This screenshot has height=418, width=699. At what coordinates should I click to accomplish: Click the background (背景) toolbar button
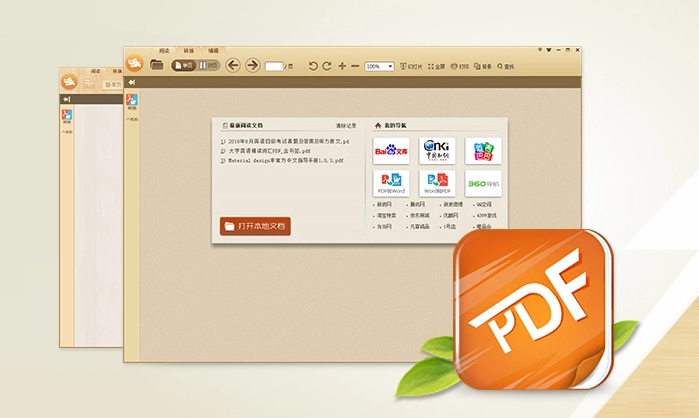(x=483, y=66)
